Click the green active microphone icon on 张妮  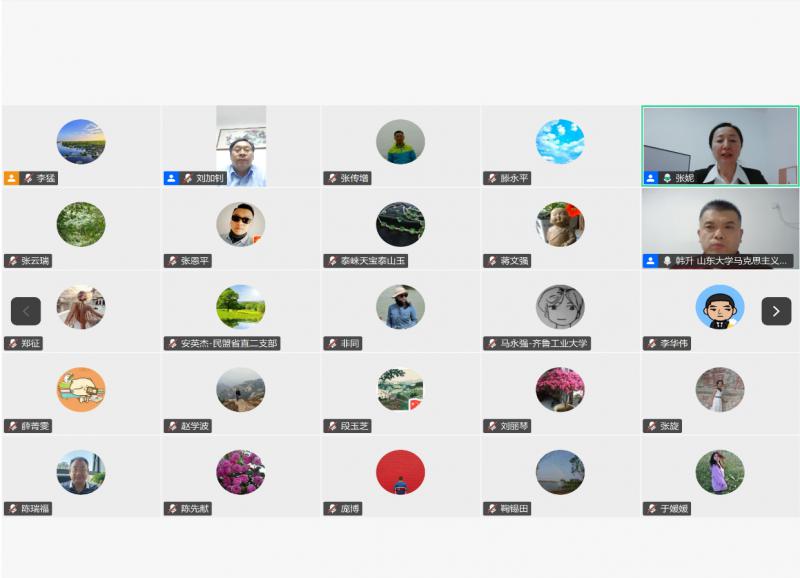point(667,178)
